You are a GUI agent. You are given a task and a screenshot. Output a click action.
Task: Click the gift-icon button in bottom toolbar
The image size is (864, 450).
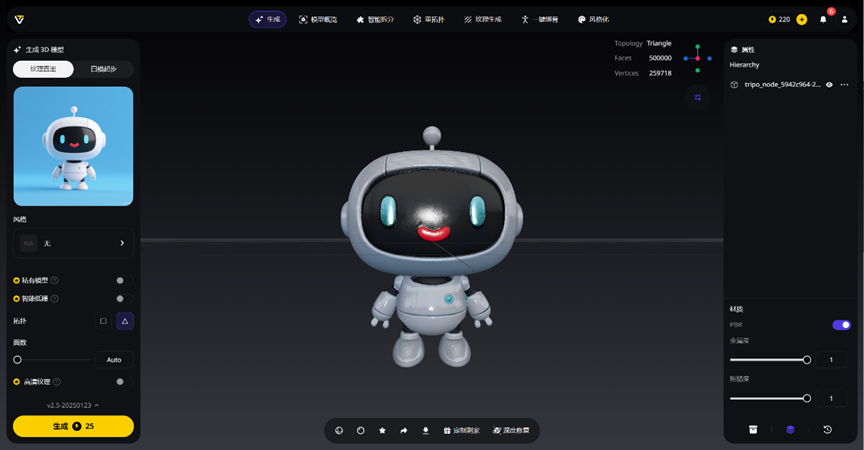(461, 431)
